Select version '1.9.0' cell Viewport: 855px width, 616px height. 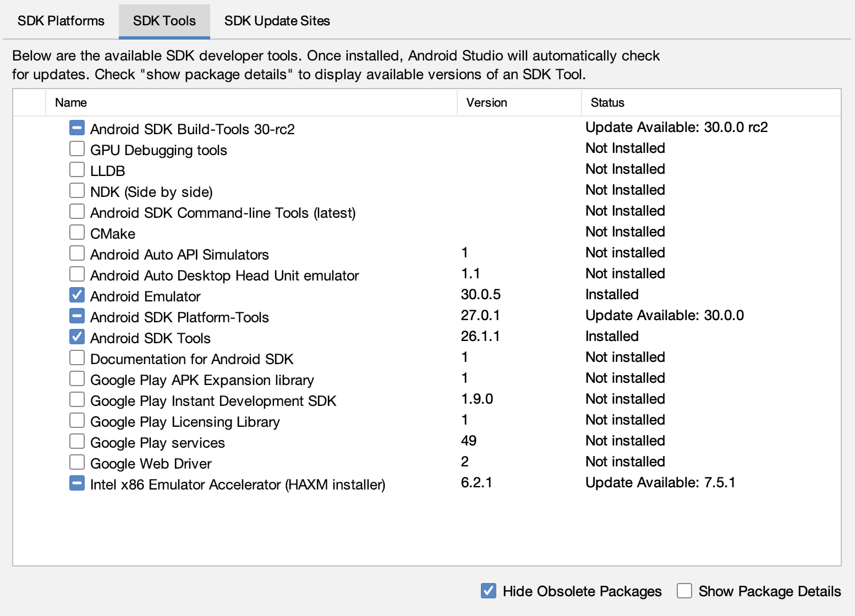pos(477,399)
